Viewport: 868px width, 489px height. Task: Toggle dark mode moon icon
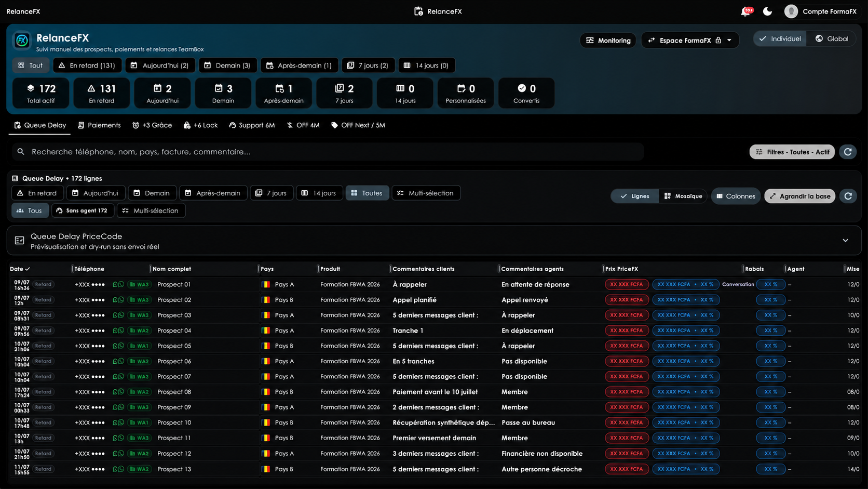tap(767, 11)
